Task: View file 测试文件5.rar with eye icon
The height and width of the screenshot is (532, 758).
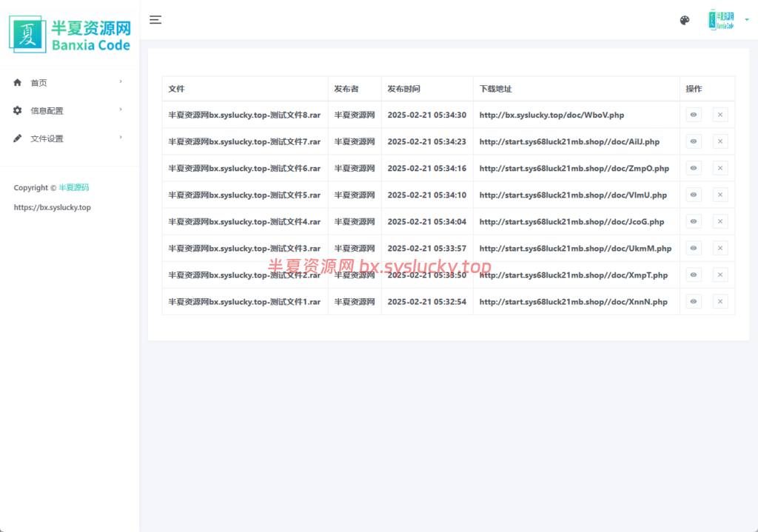Action: (x=693, y=195)
